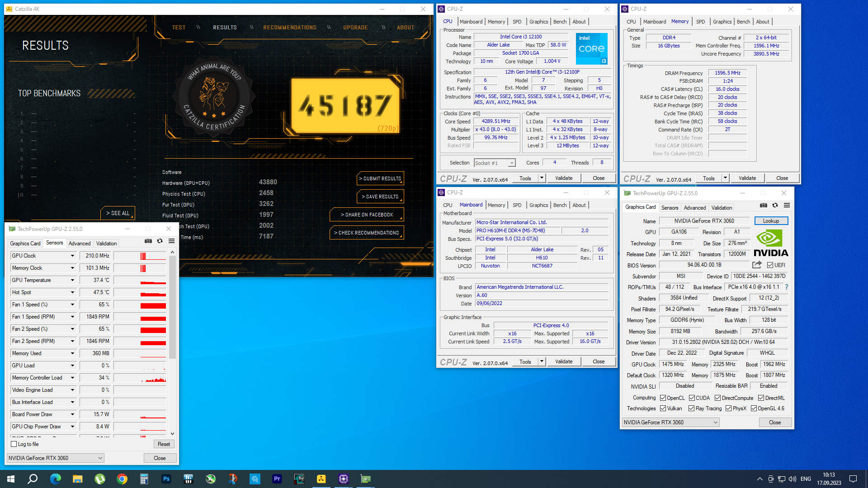Click SAVE RESULTS in Catzilla
Screen dimensions: 868x488
pyautogui.click(x=380, y=197)
